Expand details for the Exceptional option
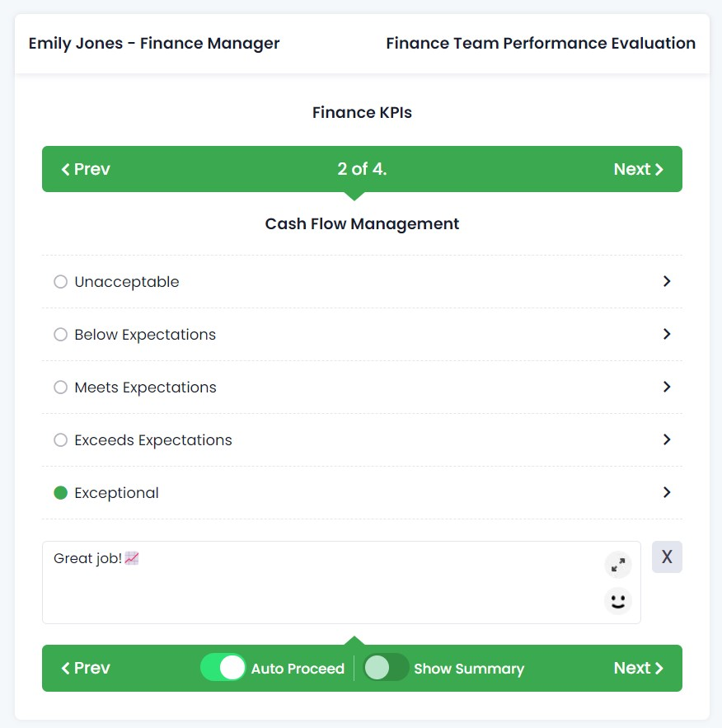The image size is (722, 728). pyautogui.click(x=667, y=492)
